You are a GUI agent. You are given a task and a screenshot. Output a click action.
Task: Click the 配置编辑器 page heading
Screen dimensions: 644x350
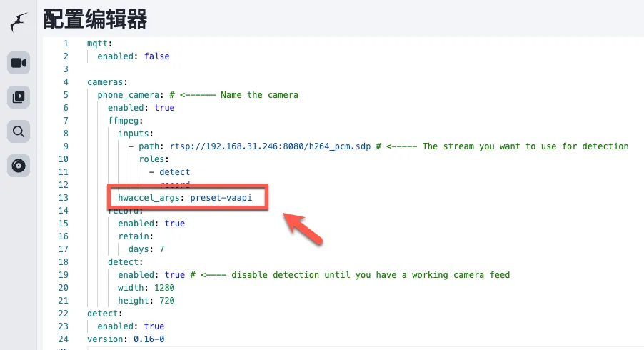[95, 19]
